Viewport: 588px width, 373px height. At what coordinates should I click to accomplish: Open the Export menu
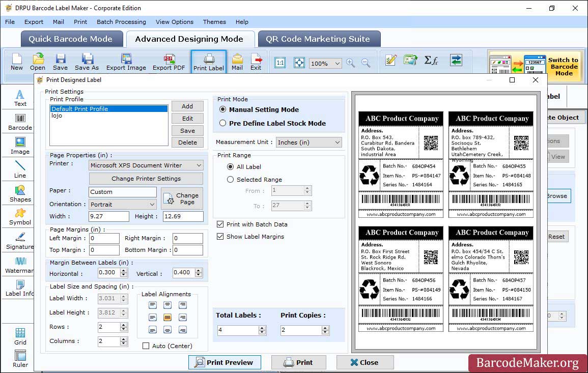(x=34, y=22)
